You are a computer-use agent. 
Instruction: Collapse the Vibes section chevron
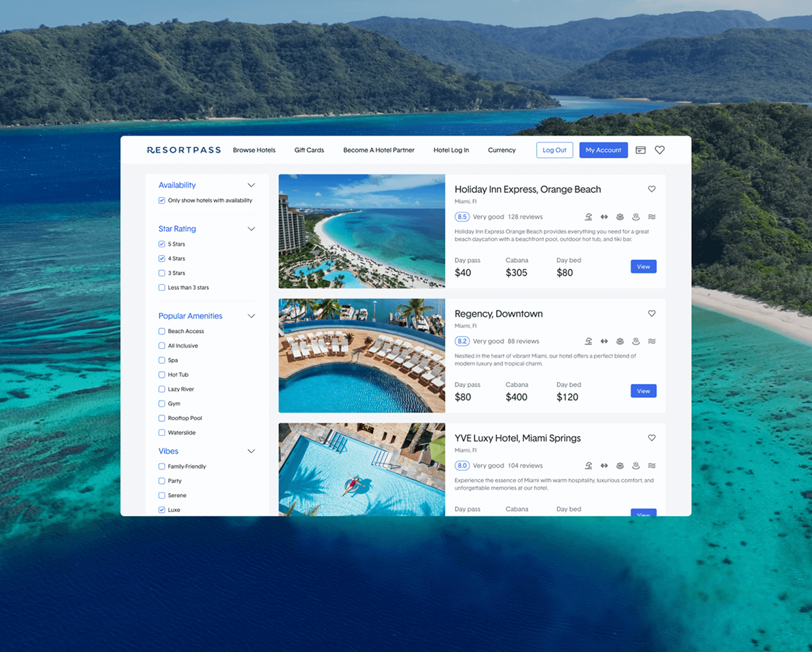(x=251, y=451)
